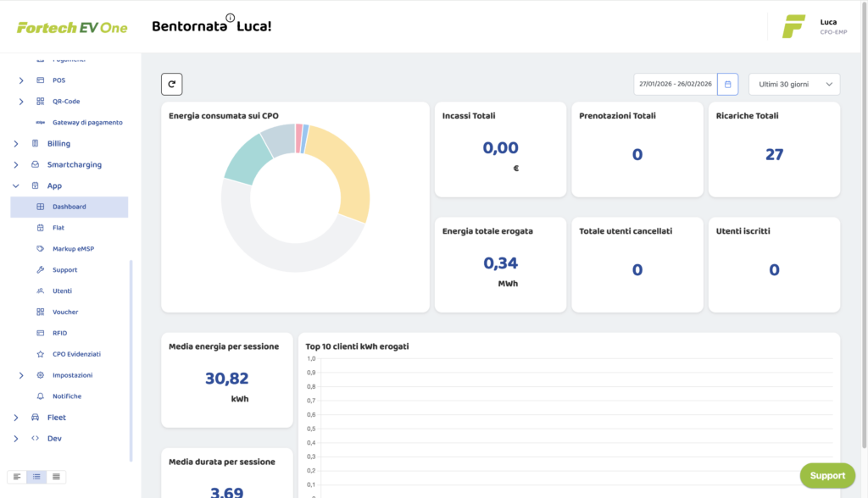The height and width of the screenshot is (498, 868).
Task: Click the CPO Evidenziati star icon
Action: (41, 354)
